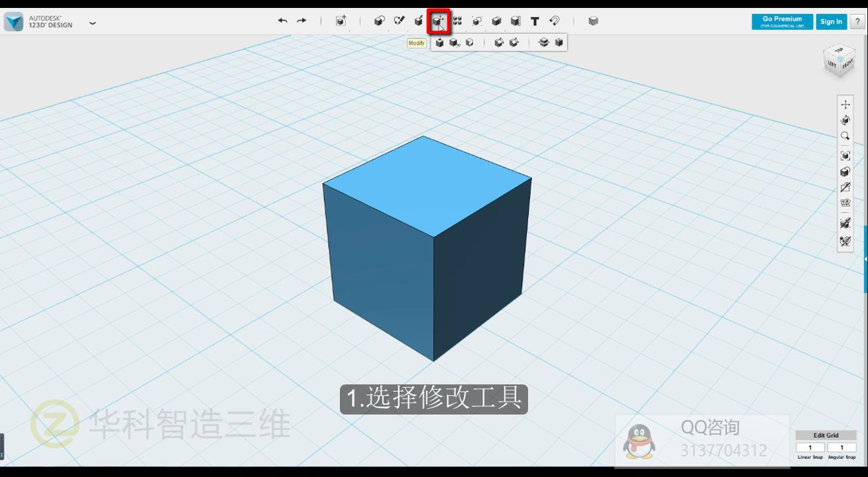Click the Go Premium button
Viewport: 868px width, 477px height.
(x=782, y=21)
